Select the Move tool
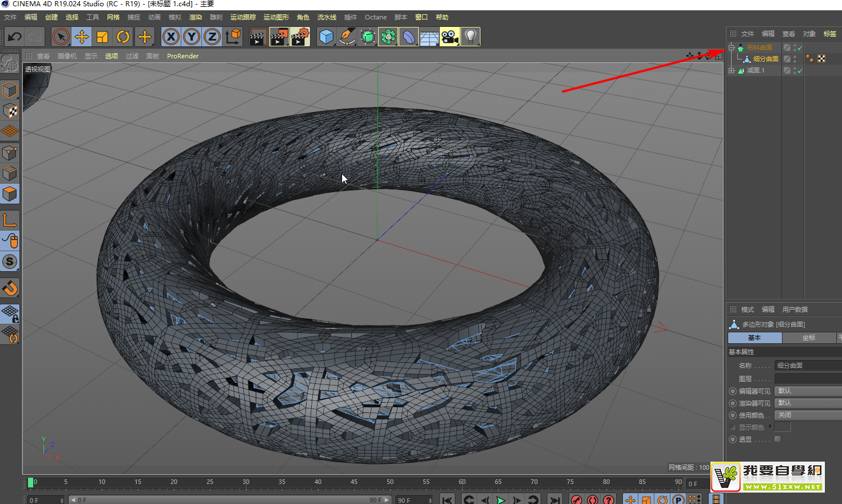 (82, 37)
